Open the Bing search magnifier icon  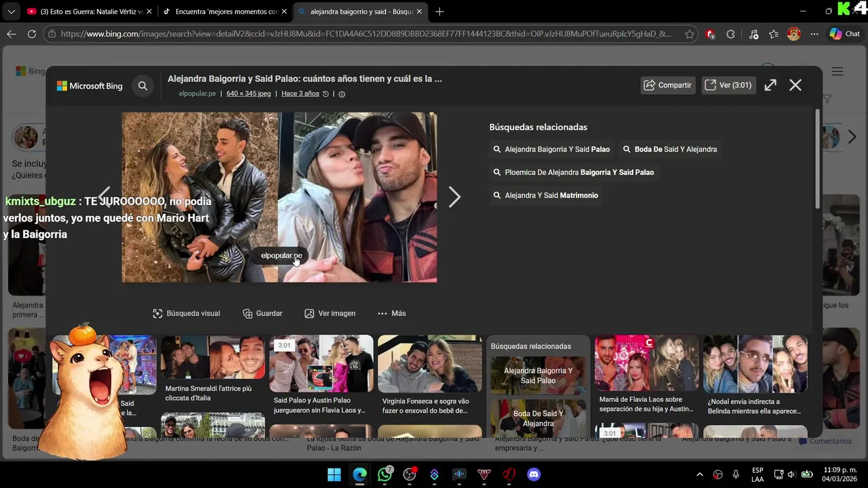[142, 86]
